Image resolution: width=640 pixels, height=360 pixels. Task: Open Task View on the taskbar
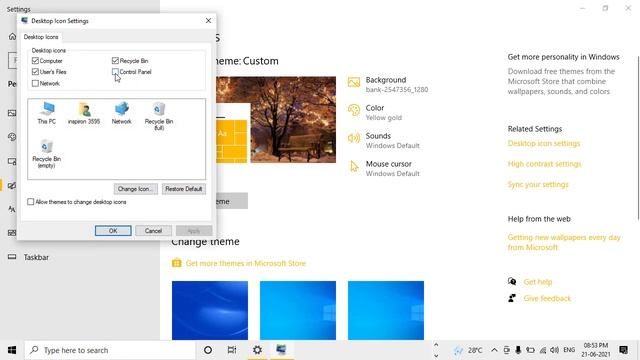pos(232,350)
